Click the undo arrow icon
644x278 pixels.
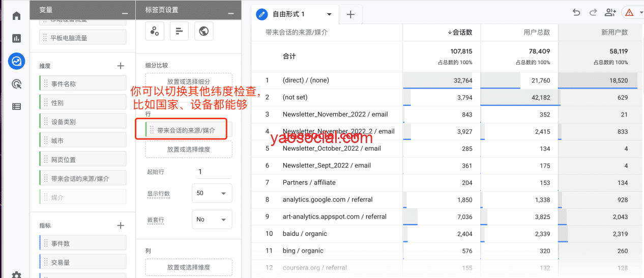click(576, 13)
